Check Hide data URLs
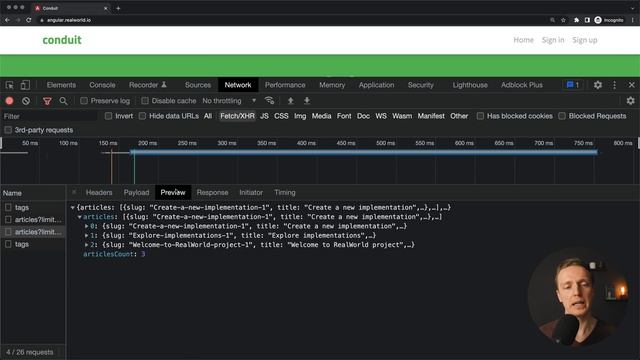The image size is (640, 360). coord(142,116)
